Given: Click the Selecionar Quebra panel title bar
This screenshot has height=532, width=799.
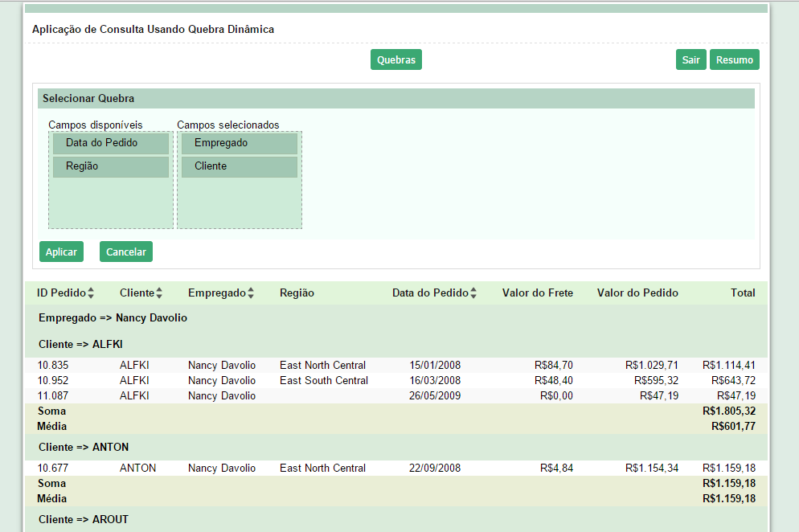Looking at the screenshot, I should point(395,99).
